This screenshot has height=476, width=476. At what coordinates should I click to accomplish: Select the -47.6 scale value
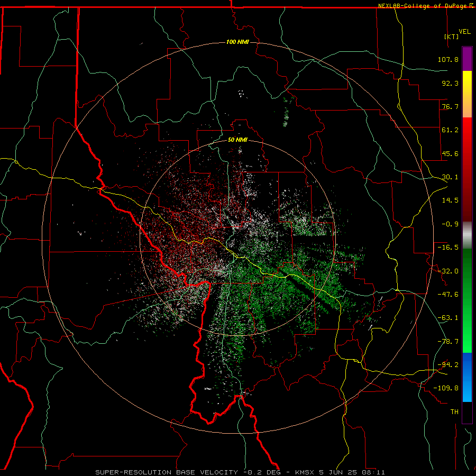[448, 295]
